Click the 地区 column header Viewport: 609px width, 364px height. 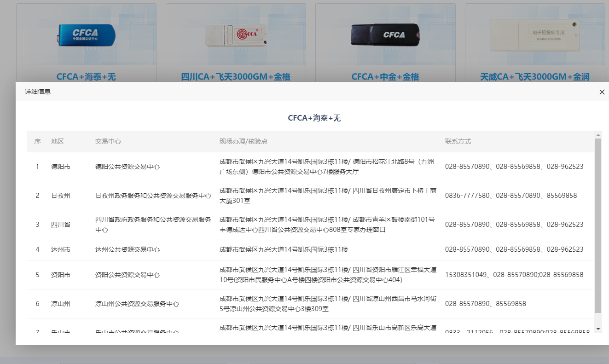point(58,142)
